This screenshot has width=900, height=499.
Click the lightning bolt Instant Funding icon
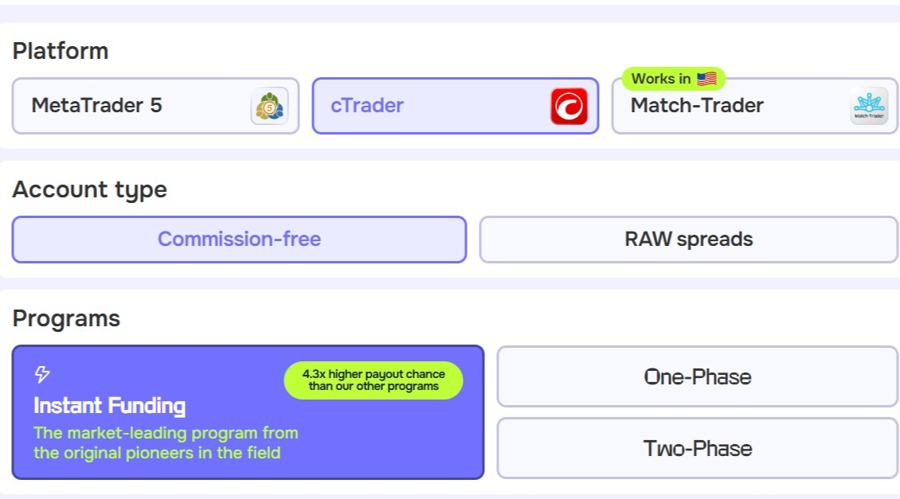[42, 374]
